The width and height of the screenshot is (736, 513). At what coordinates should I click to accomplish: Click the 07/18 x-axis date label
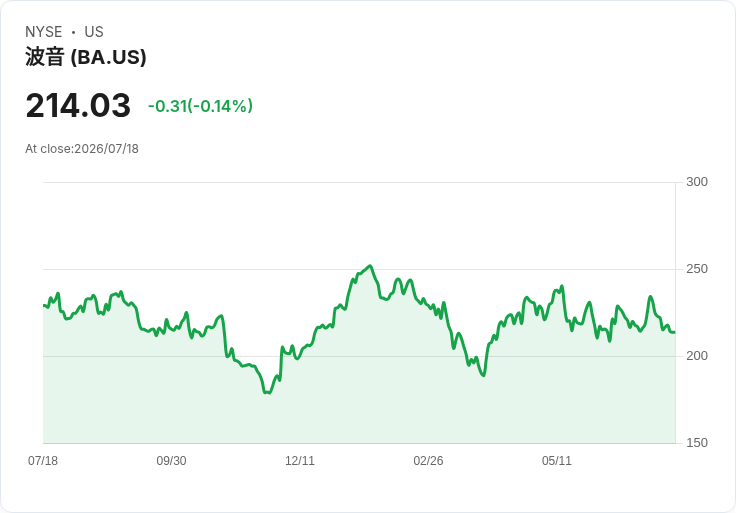[x=43, y=460]
